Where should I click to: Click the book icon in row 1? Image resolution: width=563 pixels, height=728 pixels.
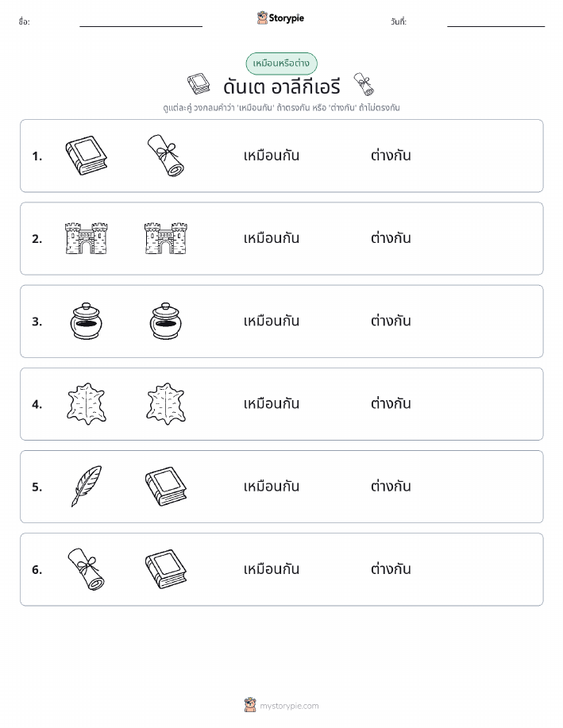87,156
